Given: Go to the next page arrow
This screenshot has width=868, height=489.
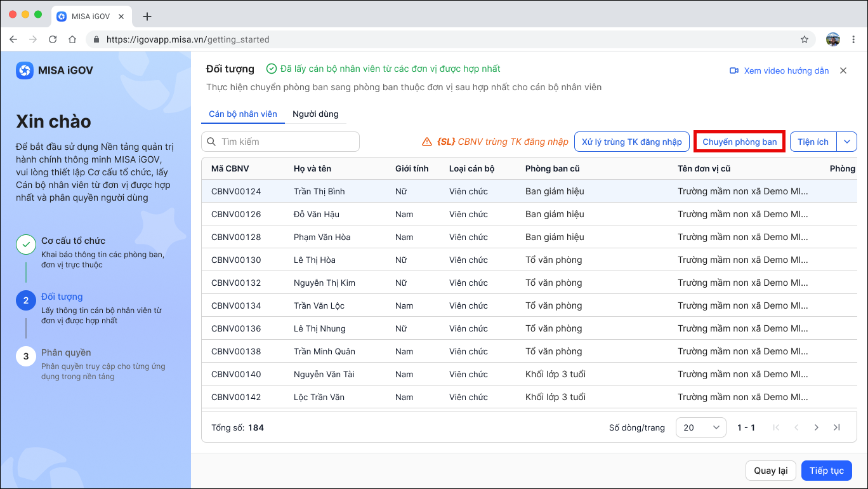Looking at the screenshot, I should (817, 427).
